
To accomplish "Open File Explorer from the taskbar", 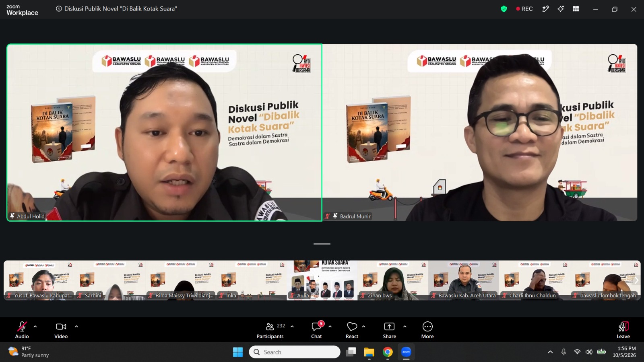I will (x=369, y=352).
